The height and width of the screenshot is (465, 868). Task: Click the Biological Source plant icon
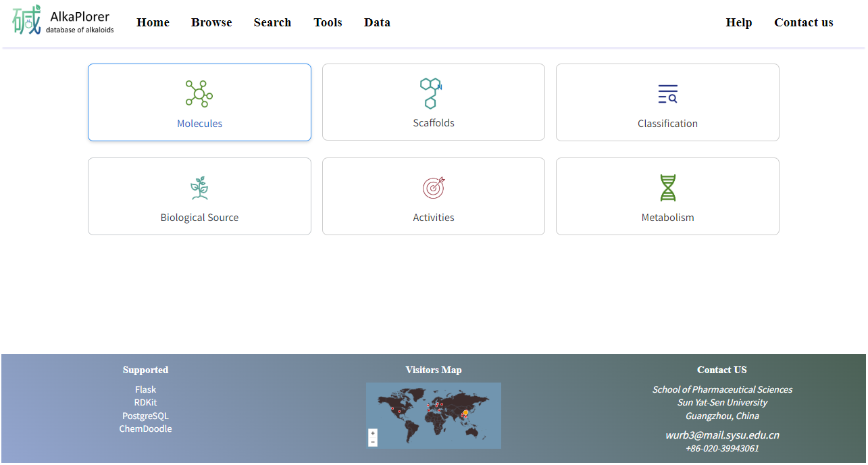[x=199, y=188]
